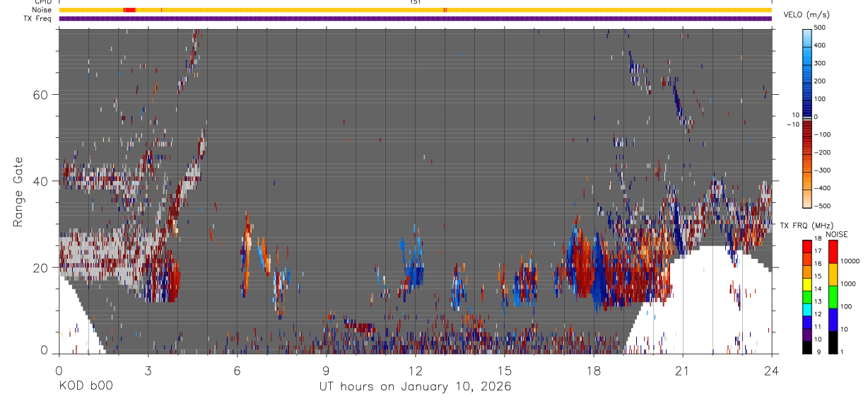Click the "TX FRQ (MHz)" legend title
The width and height of the screenshot is (868, 401).
[805, 225]
